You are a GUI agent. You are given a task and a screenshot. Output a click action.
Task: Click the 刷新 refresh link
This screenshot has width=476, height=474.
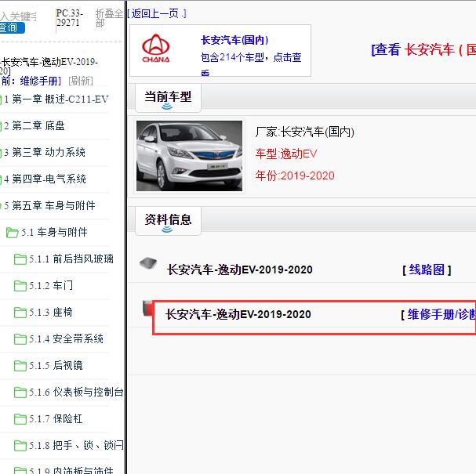(81, 81)
